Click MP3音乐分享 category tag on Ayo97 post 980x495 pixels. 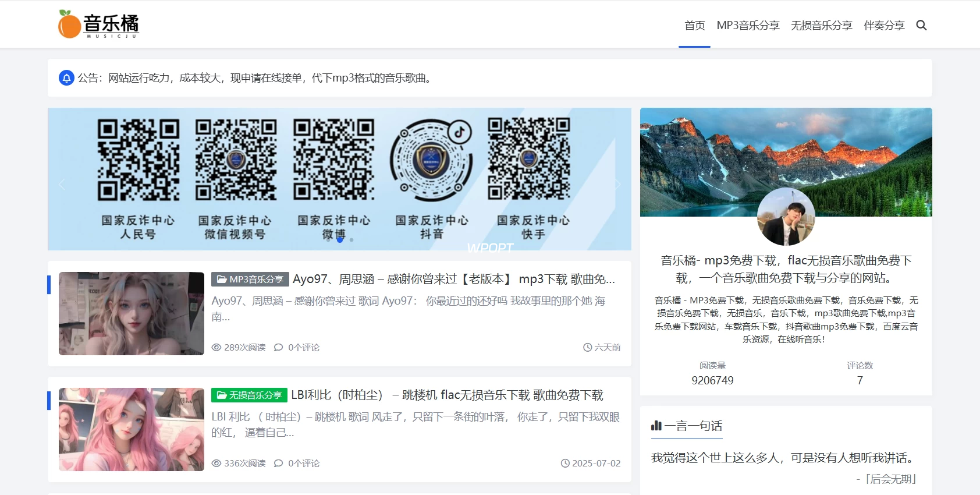(x=250, y=280)
